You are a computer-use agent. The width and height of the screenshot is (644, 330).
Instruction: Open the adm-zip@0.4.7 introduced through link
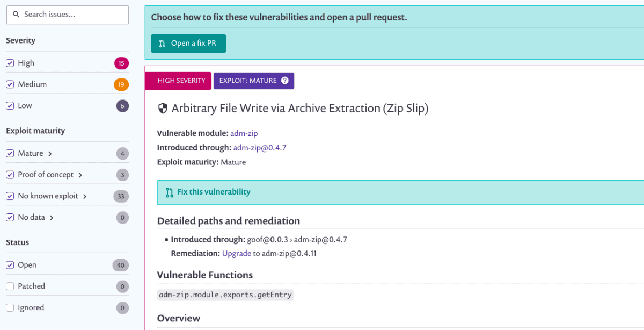[x=260, y=148]
